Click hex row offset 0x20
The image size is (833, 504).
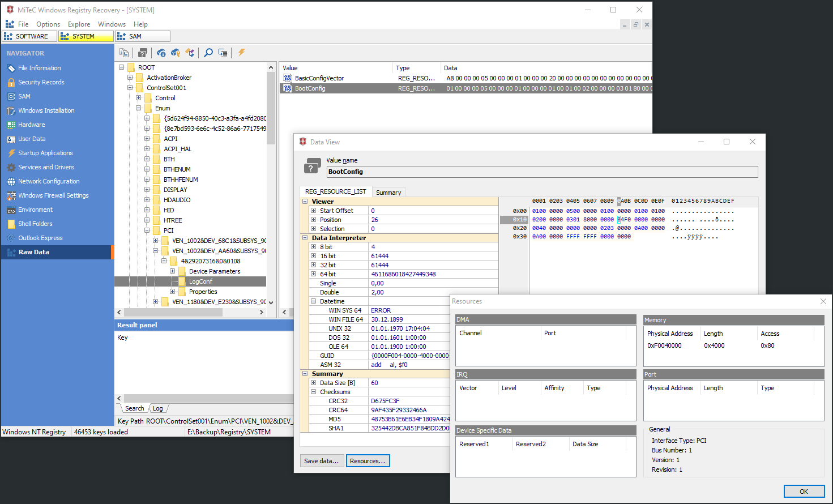[x=519, y=228]
